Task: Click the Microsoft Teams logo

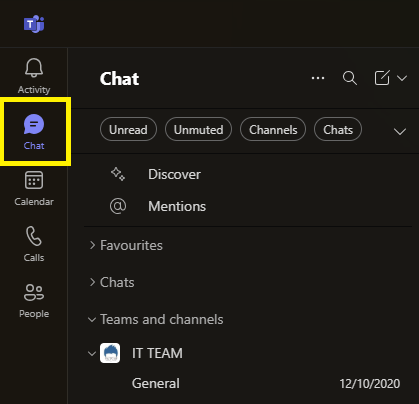Action: click(x=34, y=24)
